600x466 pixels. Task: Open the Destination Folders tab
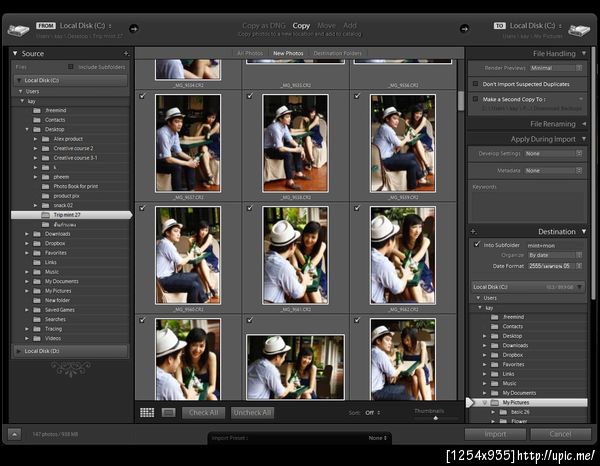[x=338, y=53]
